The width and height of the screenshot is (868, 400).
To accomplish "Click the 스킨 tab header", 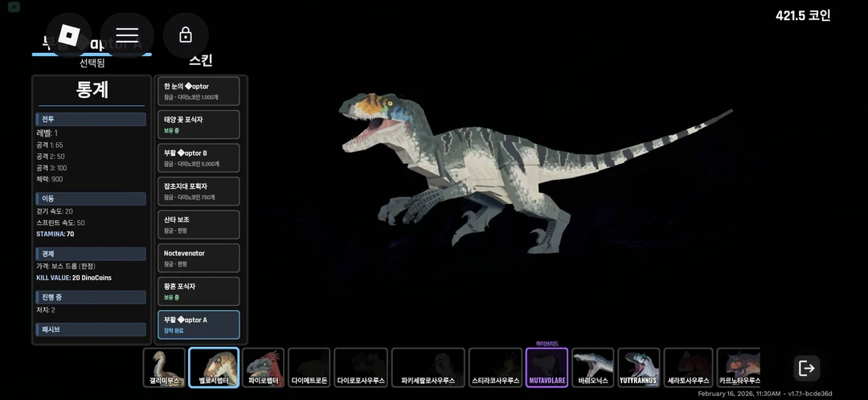I will coord(200,61).
